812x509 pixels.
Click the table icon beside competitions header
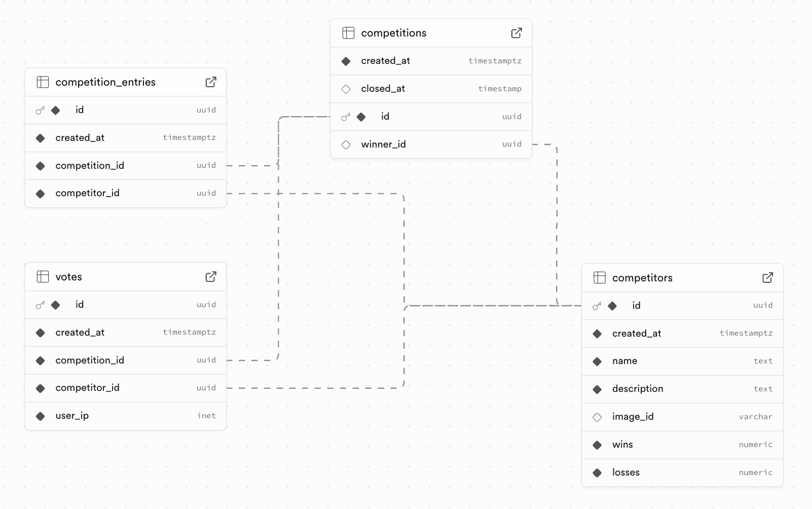pos(349,32)
